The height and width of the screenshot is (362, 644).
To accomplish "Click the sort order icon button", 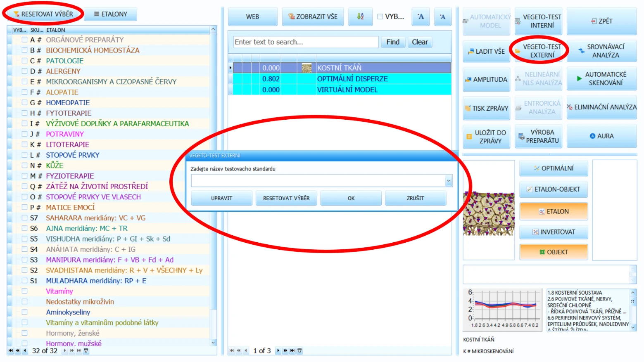I will tap(360, 17).
